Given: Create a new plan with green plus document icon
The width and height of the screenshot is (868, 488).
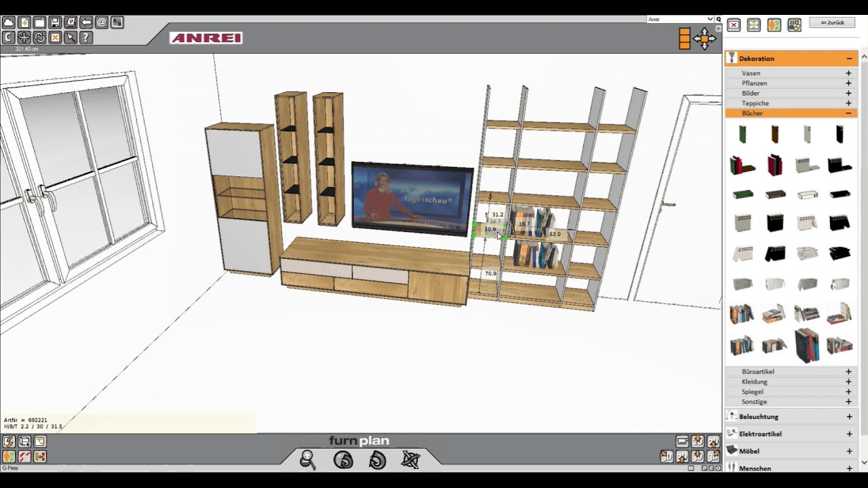Looking at the screenshot, I should 24,22.
